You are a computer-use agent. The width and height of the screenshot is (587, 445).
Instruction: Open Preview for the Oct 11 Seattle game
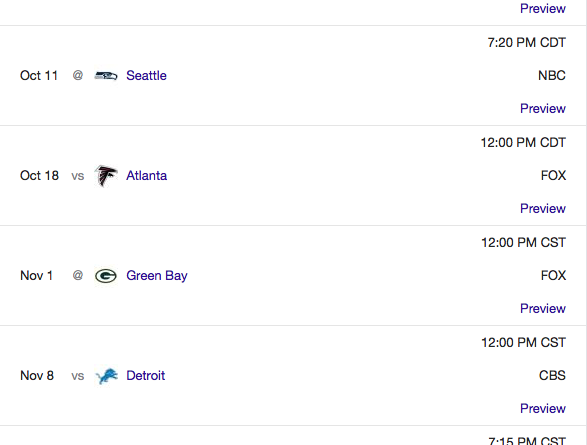pyautogui.click(x=543, y=109)
